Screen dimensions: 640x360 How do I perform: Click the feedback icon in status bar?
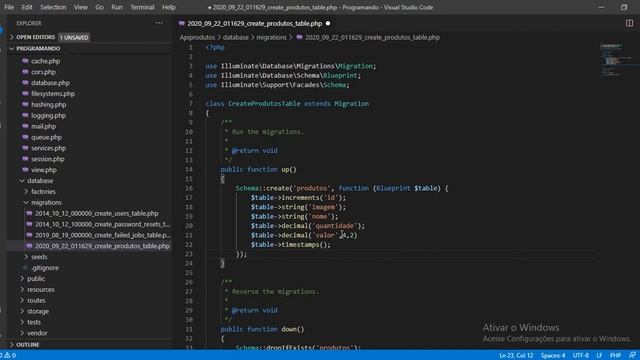tap(632, 356)
